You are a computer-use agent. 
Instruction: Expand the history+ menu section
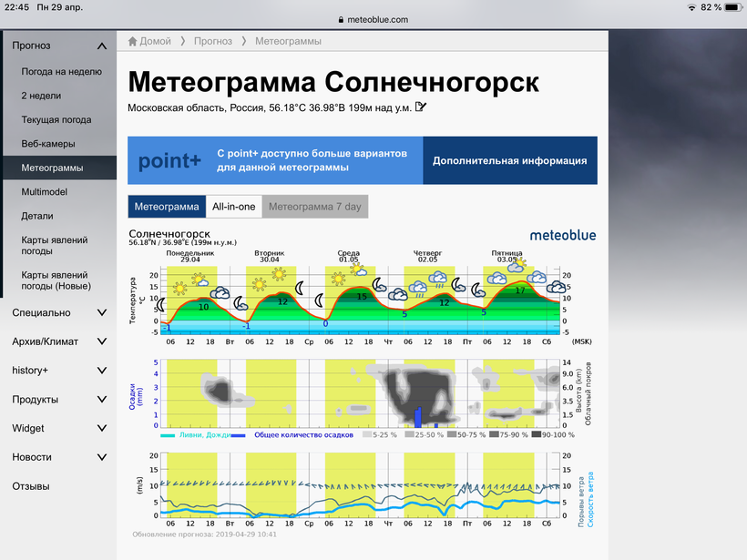101,371
